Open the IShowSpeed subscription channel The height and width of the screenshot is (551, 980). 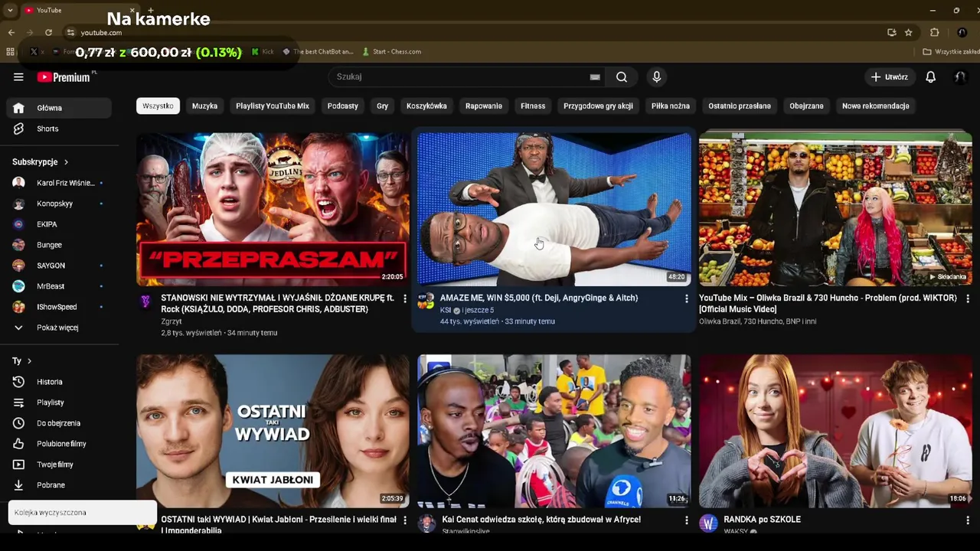(59, 307)
